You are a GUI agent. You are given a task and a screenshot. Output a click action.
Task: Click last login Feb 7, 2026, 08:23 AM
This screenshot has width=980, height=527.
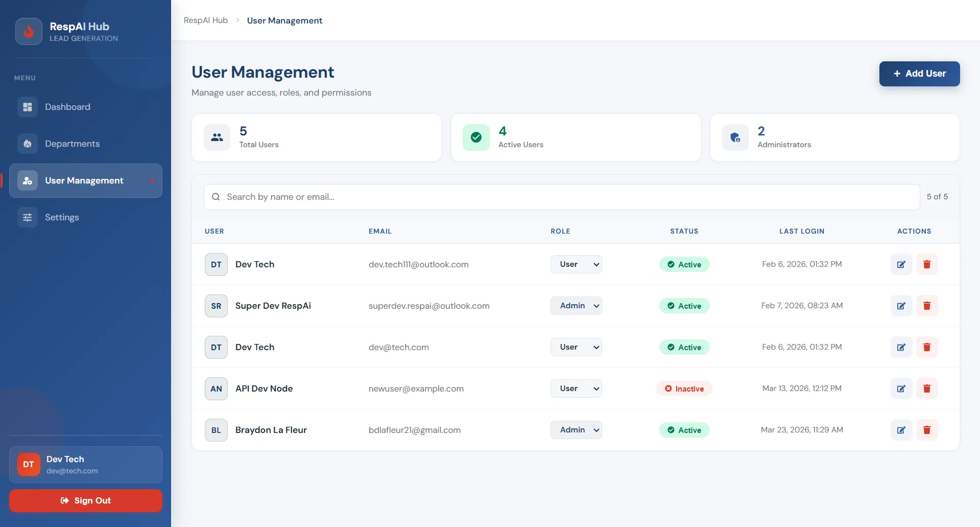(x=802, y=306)
